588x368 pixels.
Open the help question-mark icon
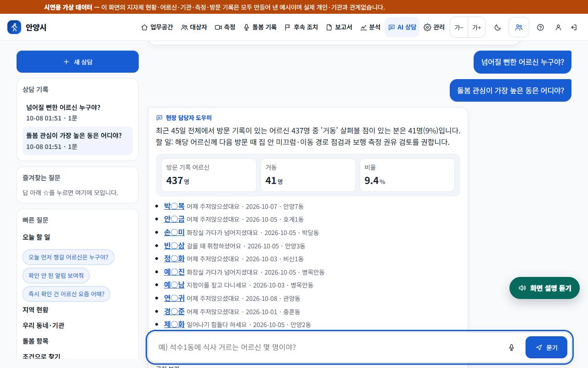click(x=540, y=27)
